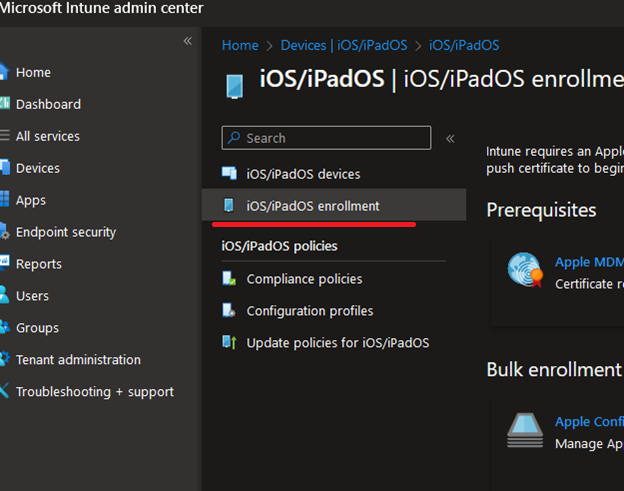624x491 pixels.
Task: Focus the blade Search input field
Action: click(326, 138)
